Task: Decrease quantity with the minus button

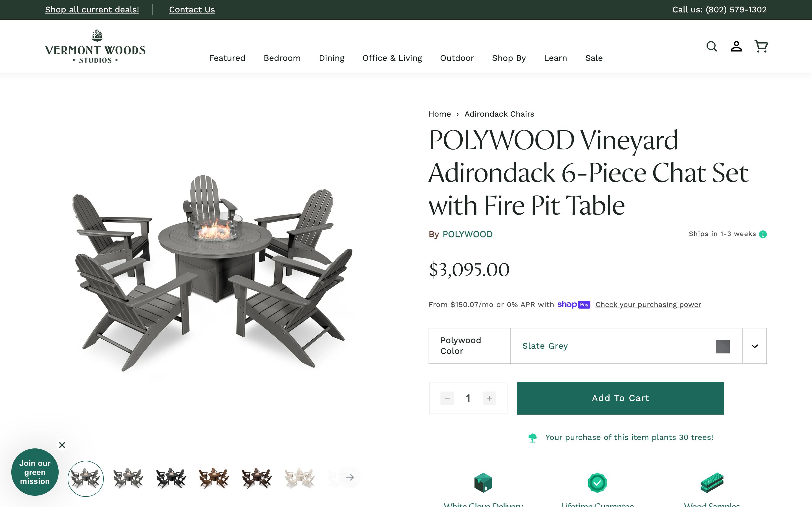Action: (447, 398)
